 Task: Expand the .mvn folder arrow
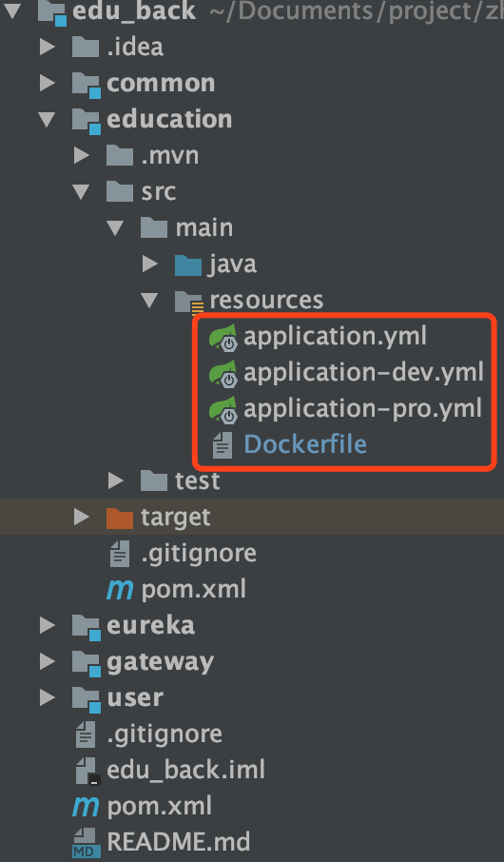point(82,156)
